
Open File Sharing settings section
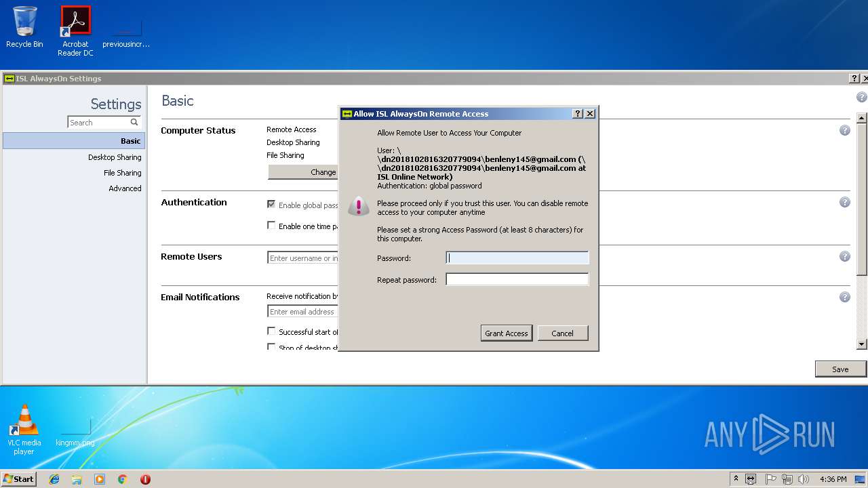(x=122, y=173)
